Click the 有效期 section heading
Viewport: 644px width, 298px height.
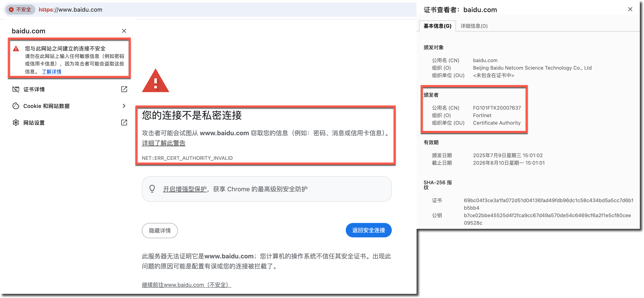431,142
